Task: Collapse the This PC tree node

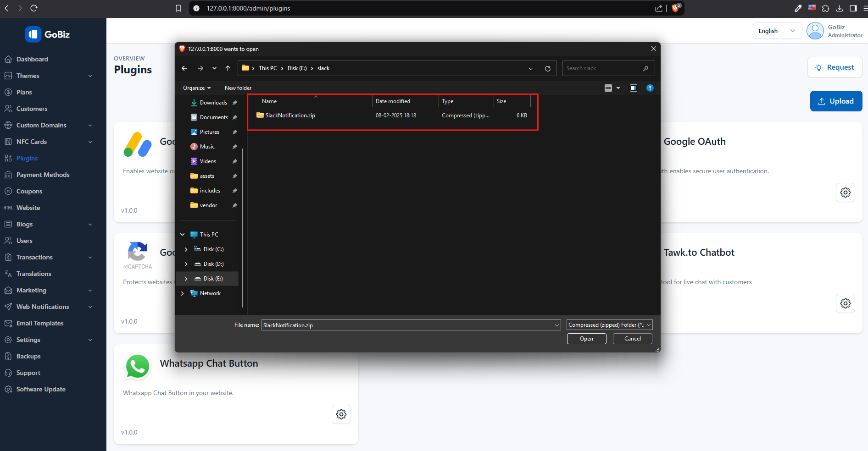Action: point(183,235)
